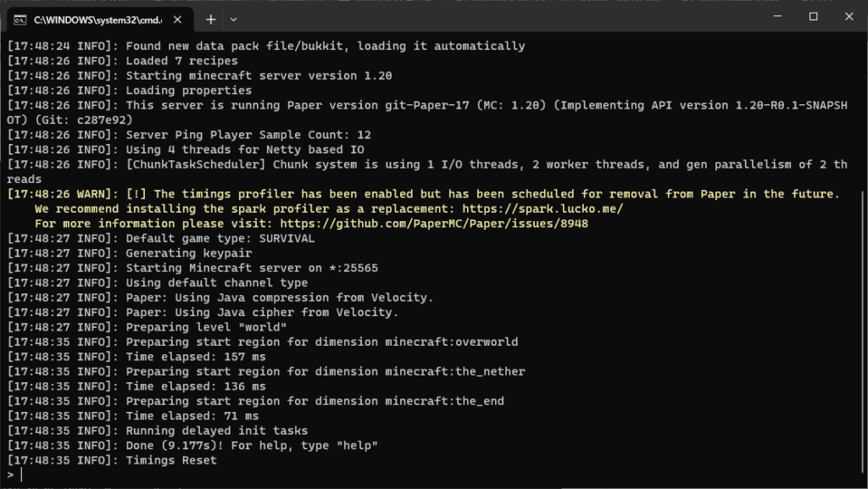Maximize the terminal window

point(813,17)
